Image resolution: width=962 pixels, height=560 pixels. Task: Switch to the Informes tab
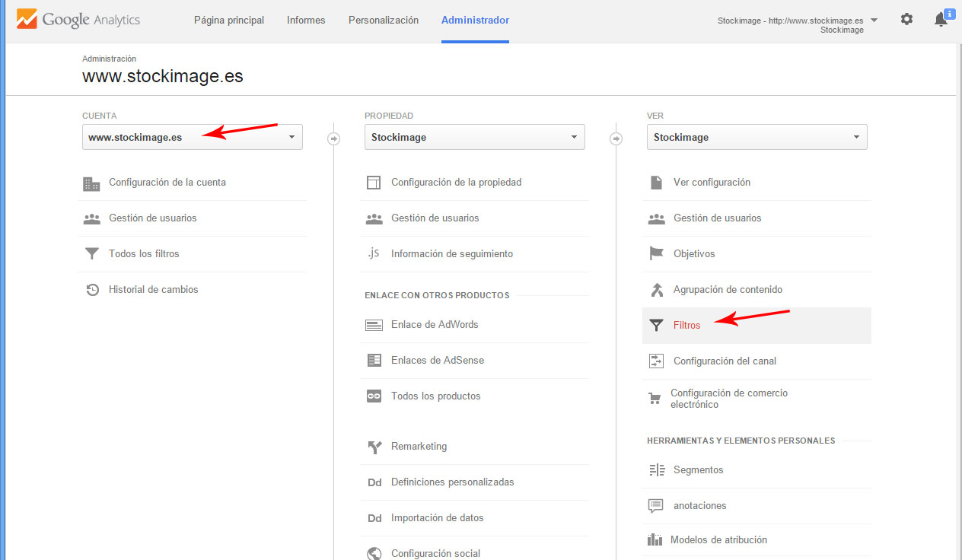tap(306, 21)
